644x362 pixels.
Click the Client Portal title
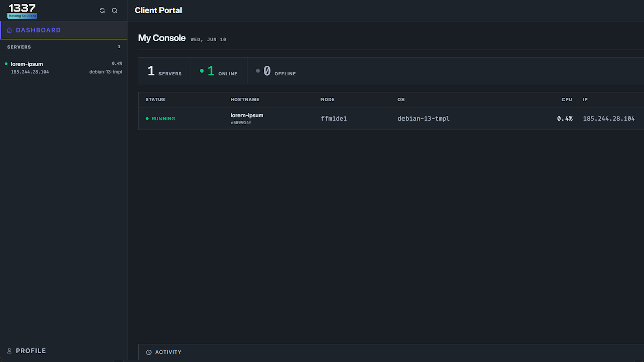pos(158,10)
